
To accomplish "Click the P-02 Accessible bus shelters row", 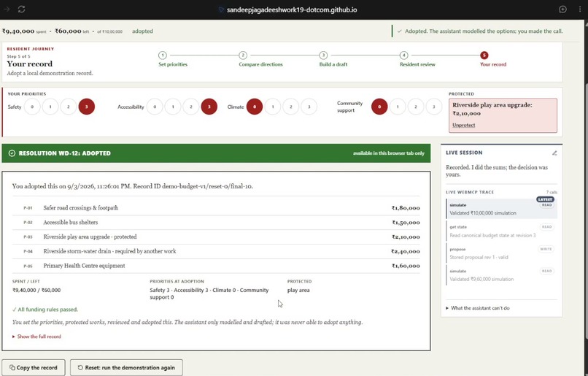I will tap(216, 223).
